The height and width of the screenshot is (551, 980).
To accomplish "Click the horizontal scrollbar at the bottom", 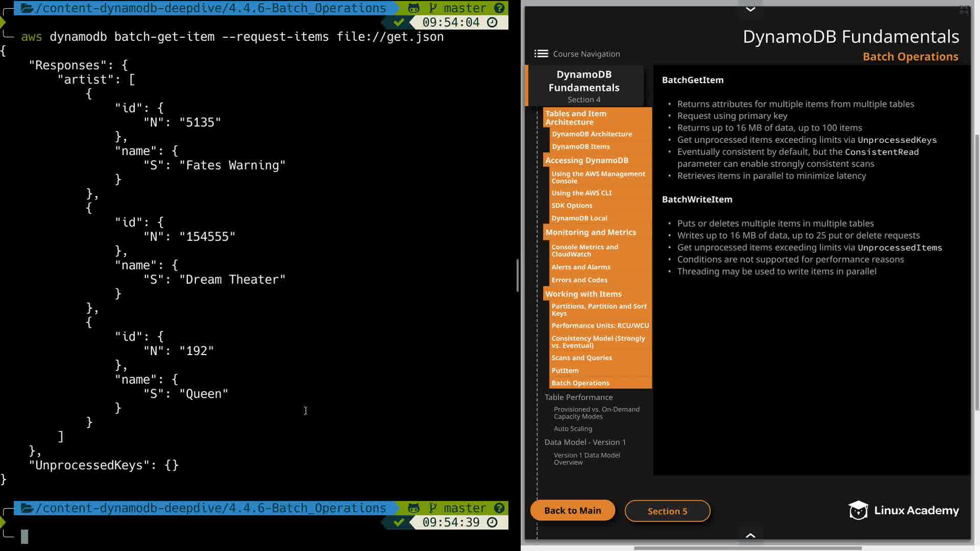I will pyautogui.click(x=748, y=548).
